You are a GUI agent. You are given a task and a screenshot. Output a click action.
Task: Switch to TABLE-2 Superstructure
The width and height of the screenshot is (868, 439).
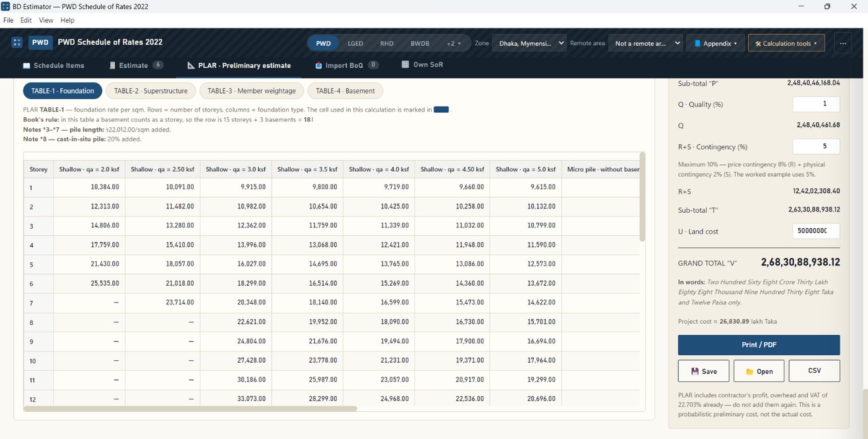click(x=151, y=91)
